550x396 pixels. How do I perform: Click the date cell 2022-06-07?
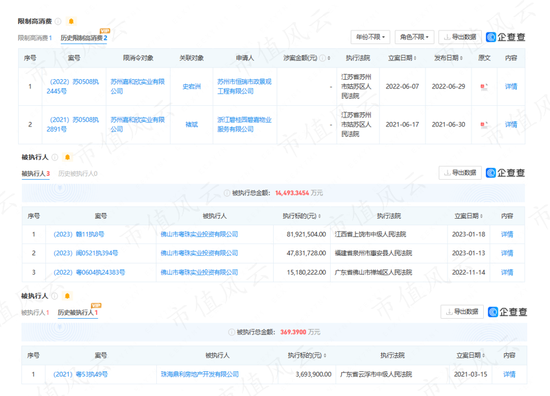(402, 87)
